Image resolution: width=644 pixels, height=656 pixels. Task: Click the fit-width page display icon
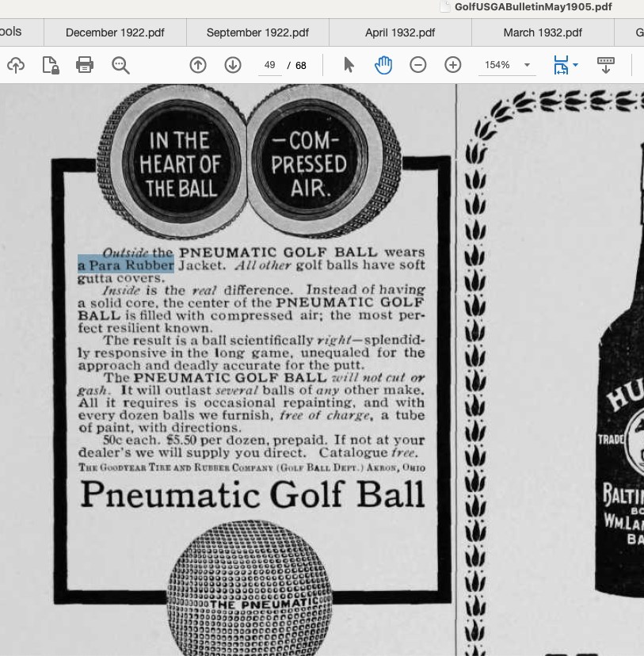[561, 65]
